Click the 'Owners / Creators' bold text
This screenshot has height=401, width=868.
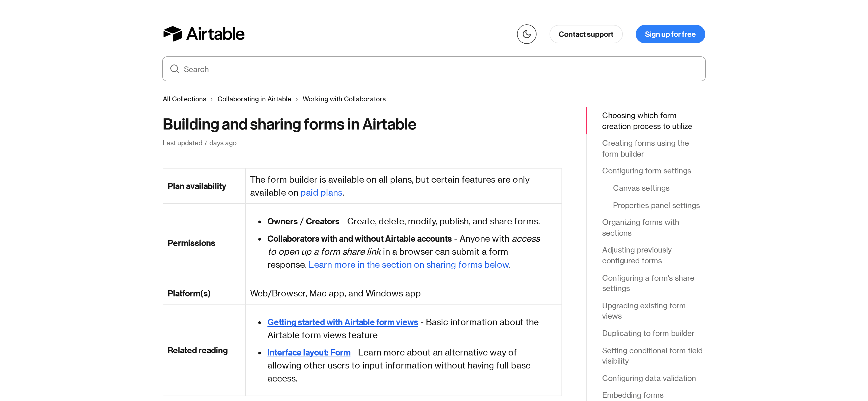click(x=303, y=222)
